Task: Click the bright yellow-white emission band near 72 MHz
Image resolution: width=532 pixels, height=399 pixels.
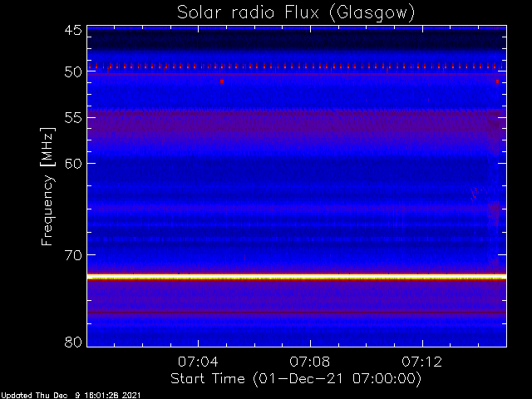Action: (297, 277)
